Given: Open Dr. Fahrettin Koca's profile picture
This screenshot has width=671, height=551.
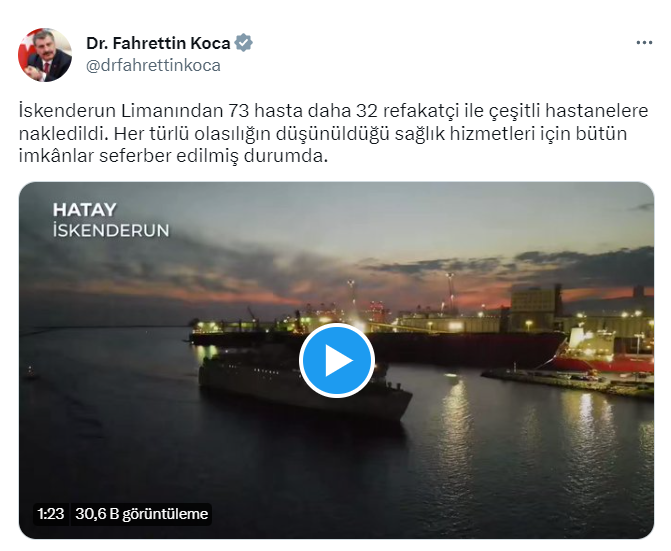Looking at the screenshot, I should tap(45, 55).
